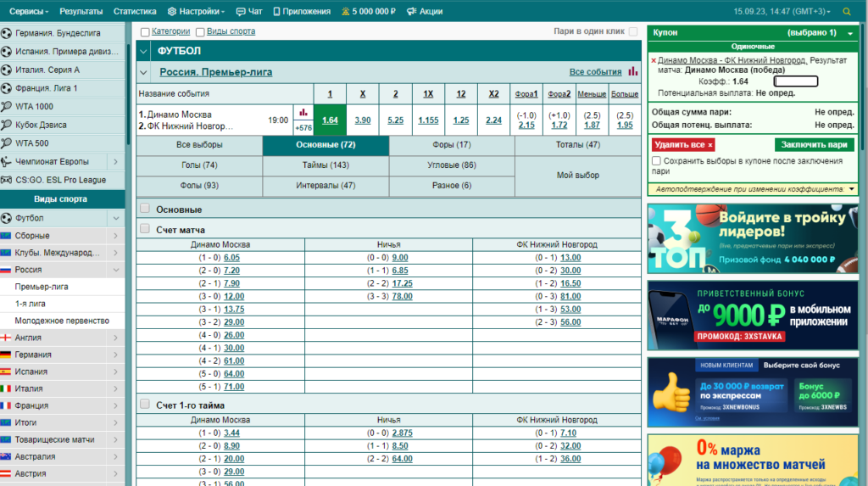
Task: Click Germany flag icon in sidebar
Action: (6, 355)
